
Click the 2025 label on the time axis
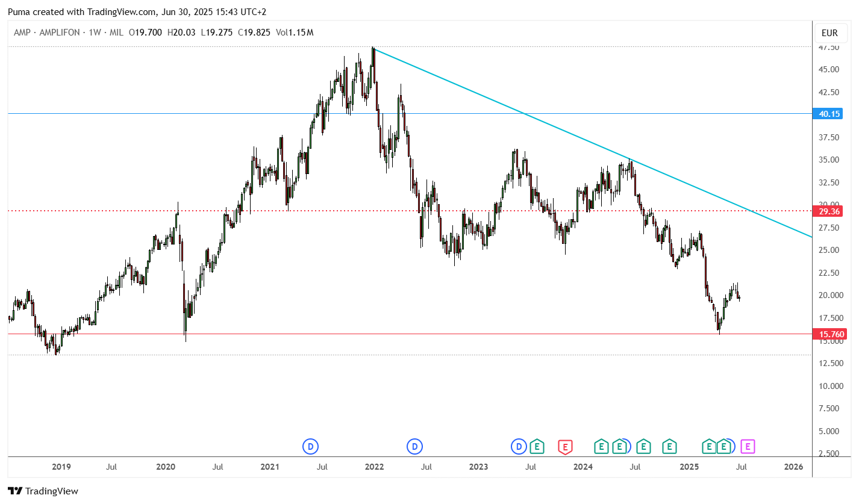[689, 467]
